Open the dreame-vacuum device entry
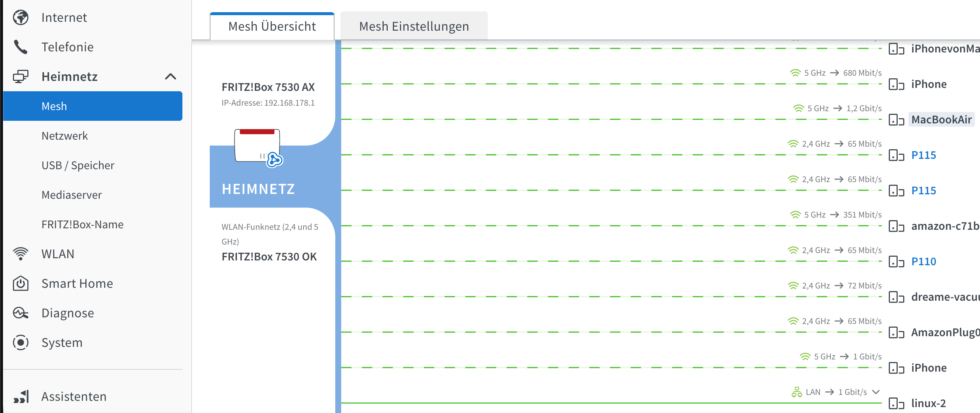 click(x=945, y=297)
